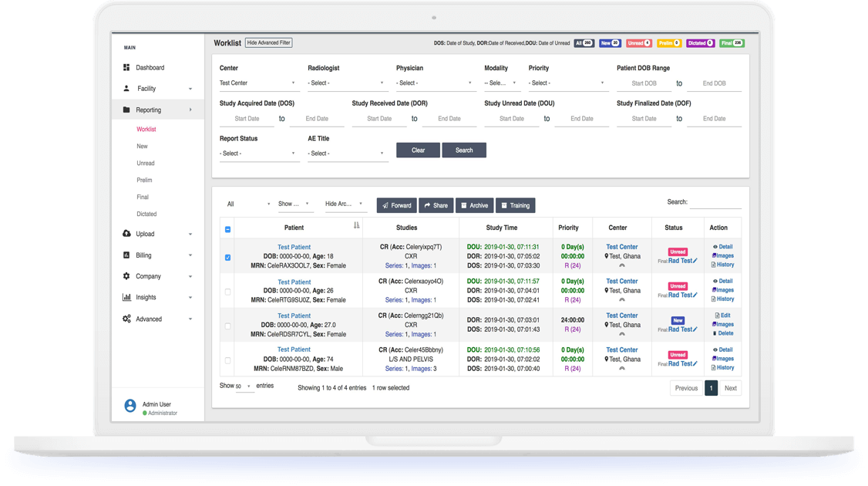Click the Forward button
868x486 pixels.
point(397,206)
